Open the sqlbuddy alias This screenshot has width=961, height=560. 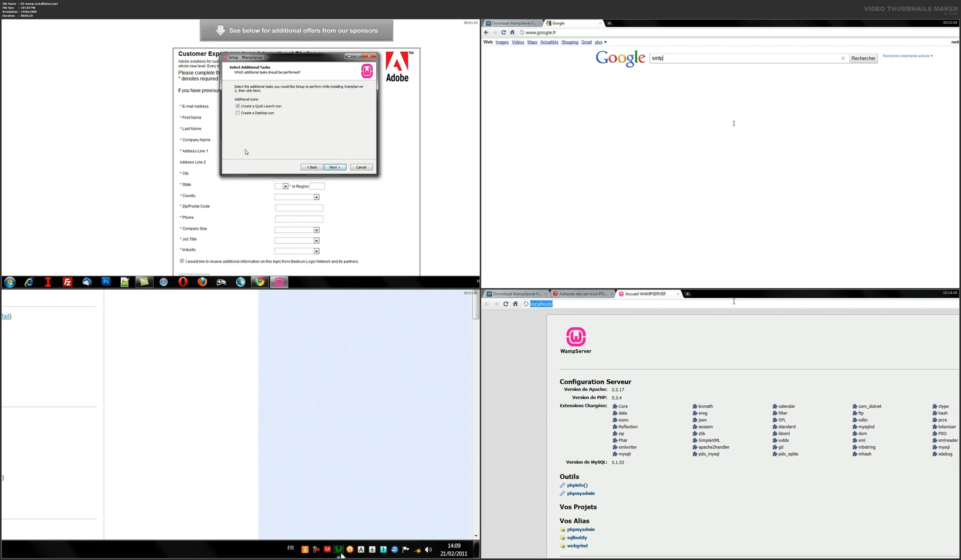pos(577,538)
